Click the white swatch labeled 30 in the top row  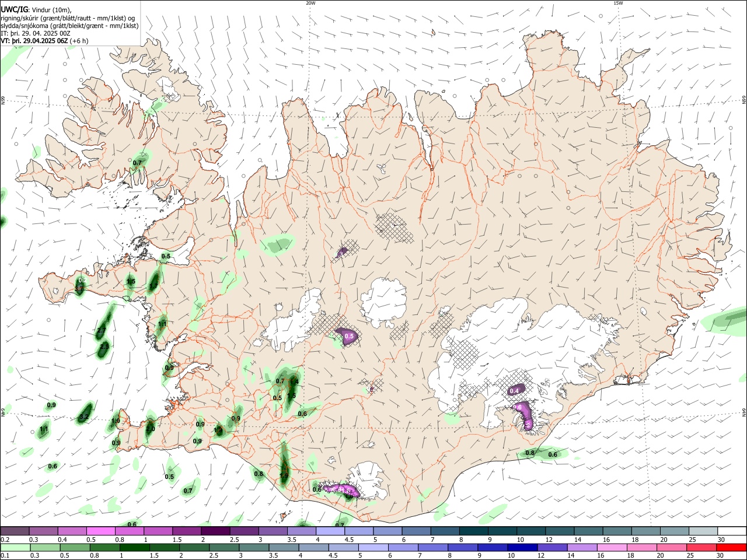731,531
